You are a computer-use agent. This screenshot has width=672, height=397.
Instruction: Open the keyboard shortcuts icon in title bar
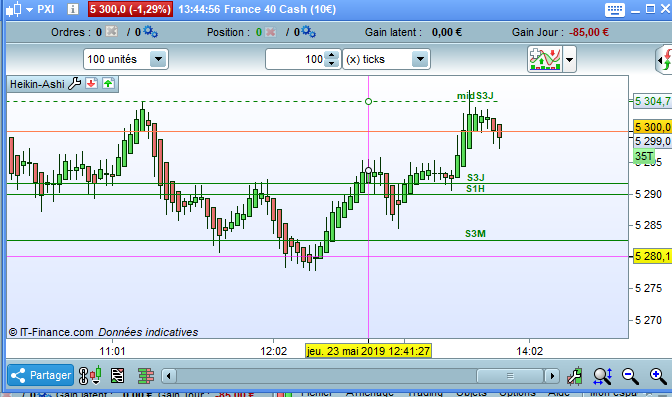pyautogui.click(x=615, y=9)
